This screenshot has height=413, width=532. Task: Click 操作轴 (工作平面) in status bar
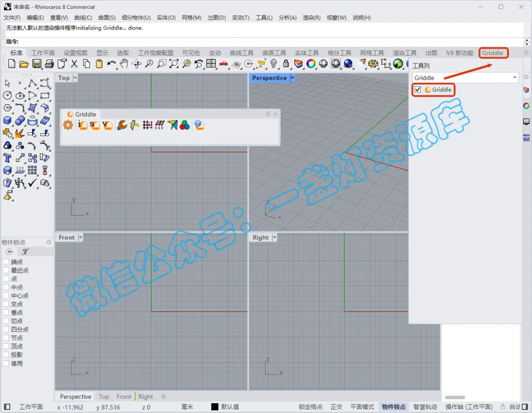pos(469,407)
